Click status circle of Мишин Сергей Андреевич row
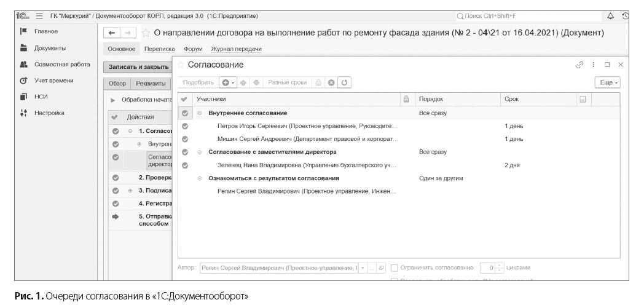Viewport: 644px width, 305px height. click(185, 139)
